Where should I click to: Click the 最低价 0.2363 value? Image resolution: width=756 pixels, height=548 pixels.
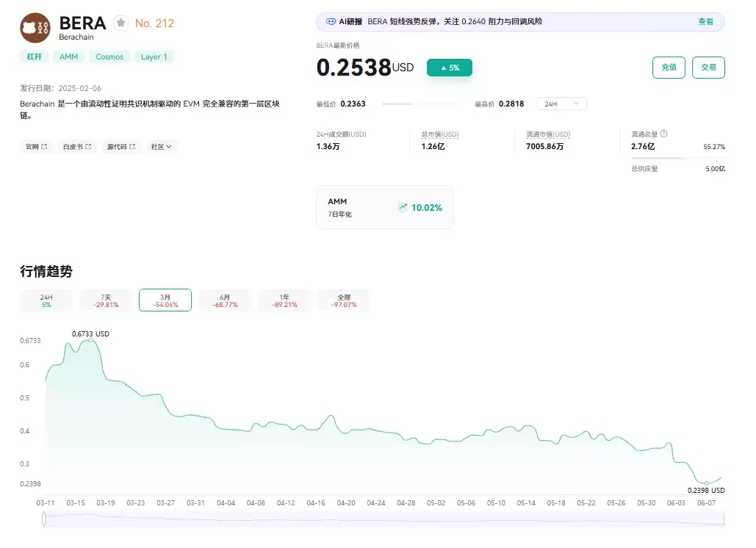click(x=353, y=104)
